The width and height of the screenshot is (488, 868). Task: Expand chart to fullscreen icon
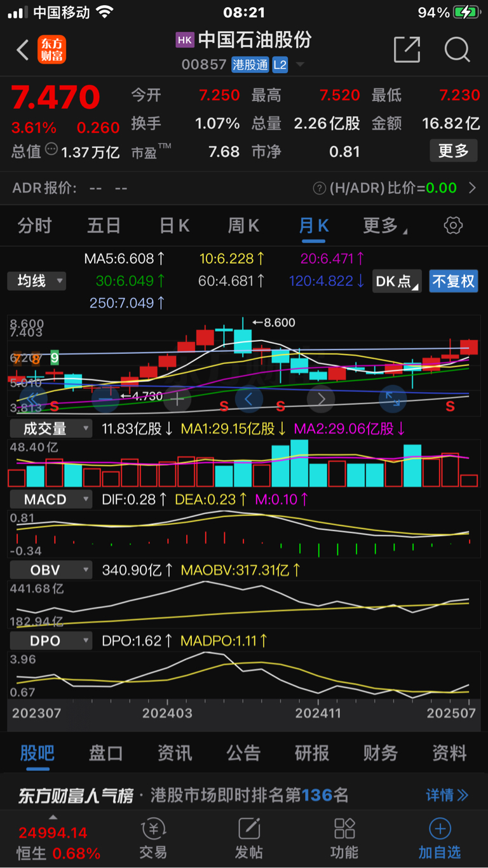393,399
